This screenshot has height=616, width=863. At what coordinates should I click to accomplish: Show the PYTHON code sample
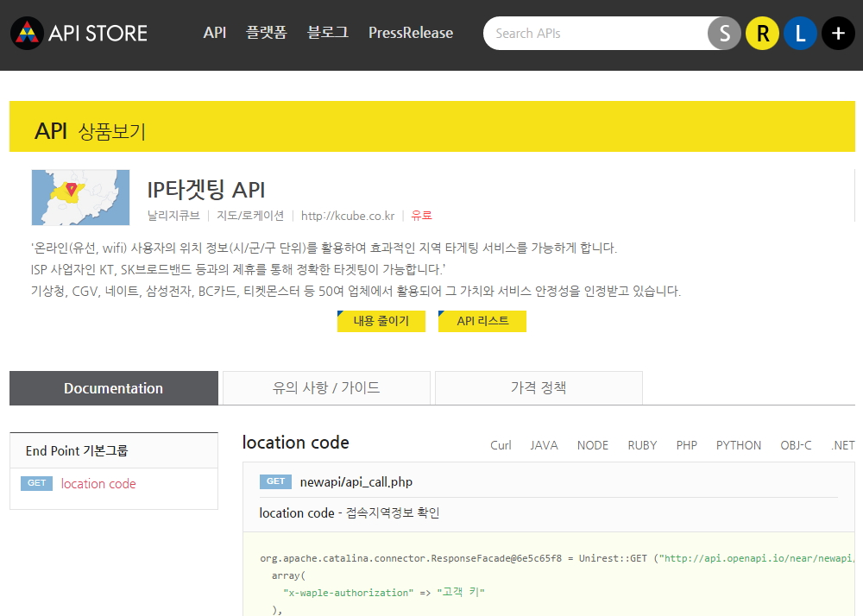click(x=738, y=445)
